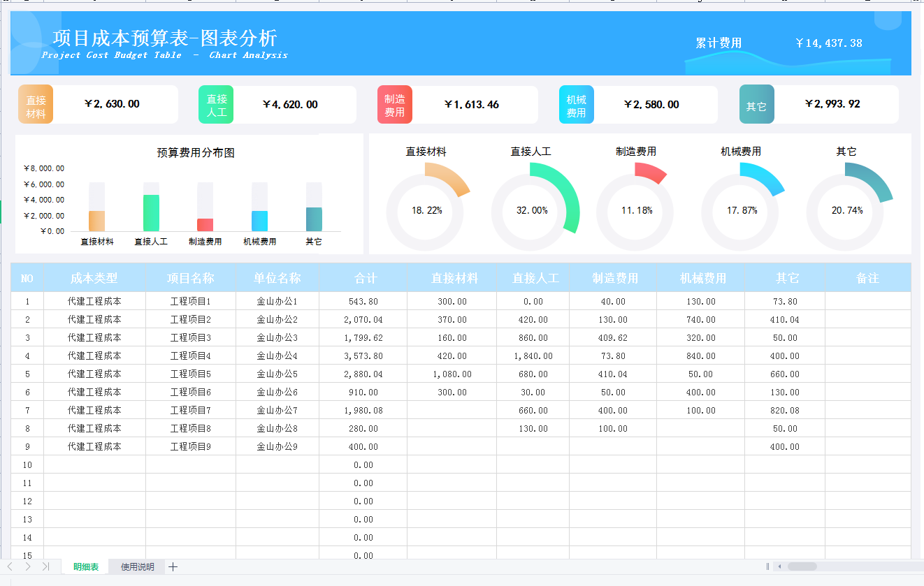Select the green 直接人工 card icon

(216, 105)
